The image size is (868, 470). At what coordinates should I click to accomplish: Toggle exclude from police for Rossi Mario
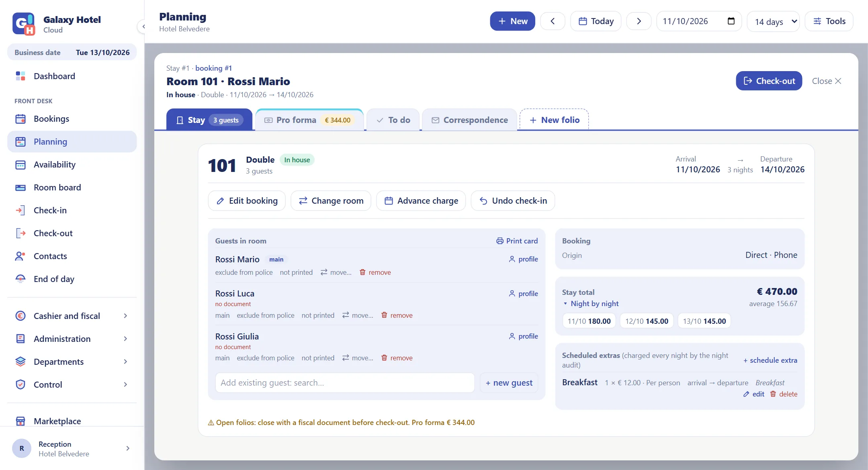coord(244,272)
